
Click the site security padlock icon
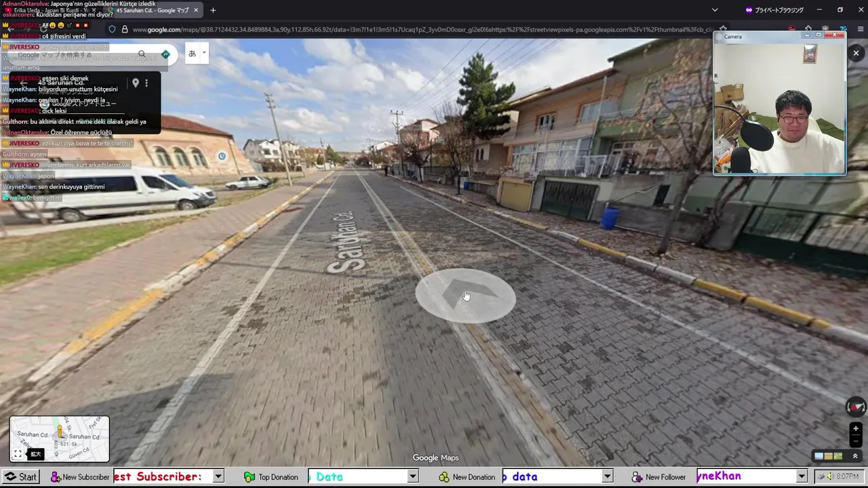(125, 30)
